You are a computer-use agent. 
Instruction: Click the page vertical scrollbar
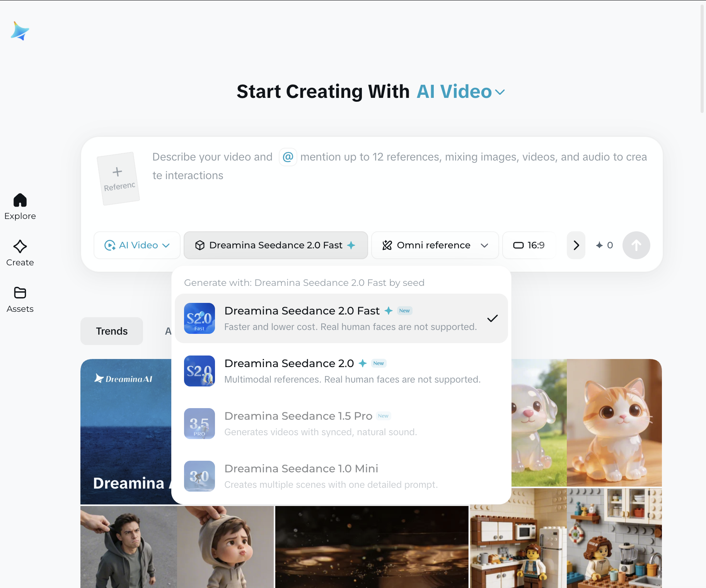702,58
